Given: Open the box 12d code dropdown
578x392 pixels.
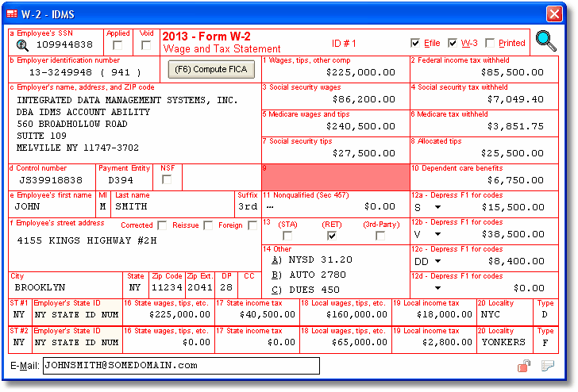Looking at the screenshot, I should click(437, 288).
